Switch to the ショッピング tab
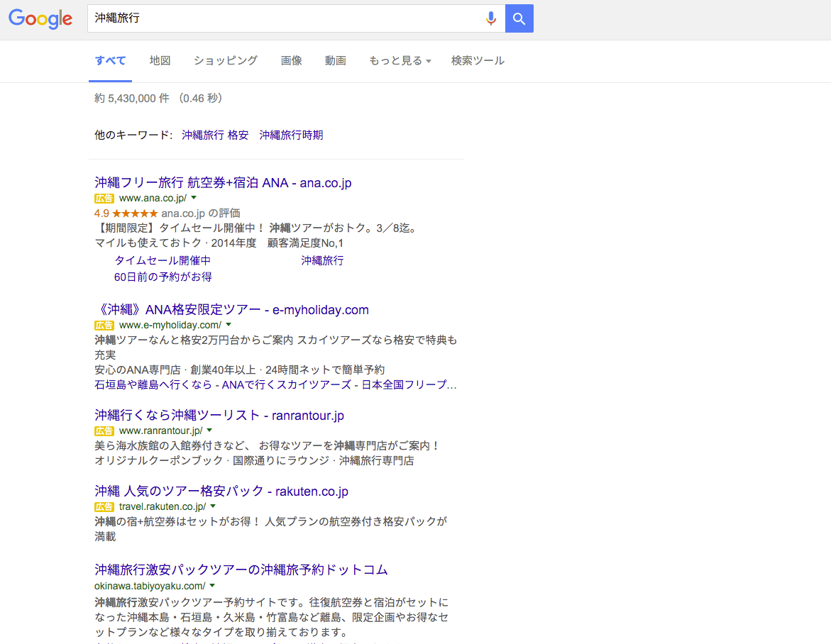Viewport: 831px width, 644px height. tap(226, 61)
